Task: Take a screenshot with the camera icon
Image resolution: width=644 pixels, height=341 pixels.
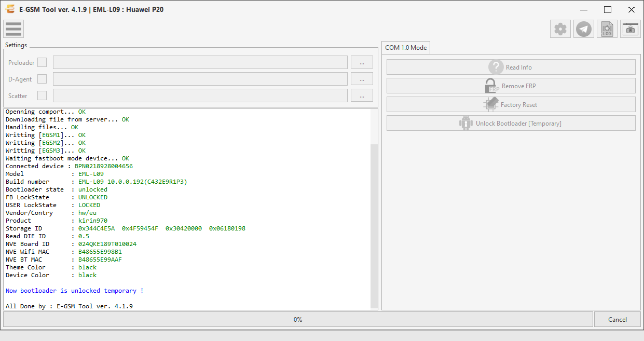Action: 631,29
